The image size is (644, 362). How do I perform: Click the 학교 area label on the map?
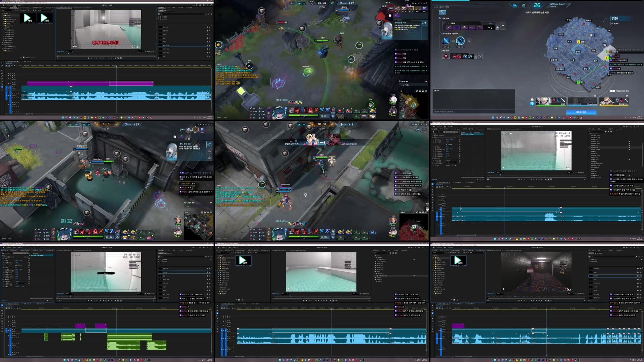point(569,41)
